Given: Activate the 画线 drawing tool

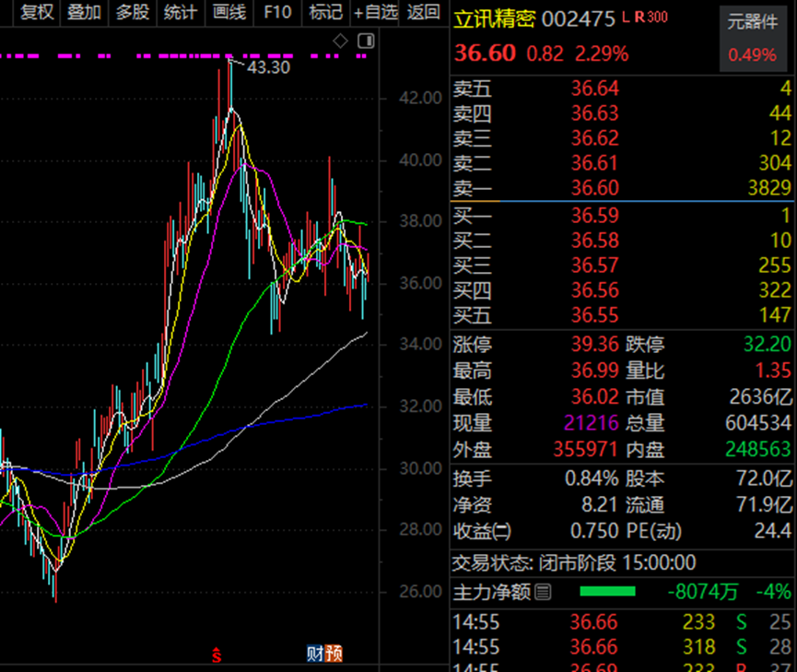Looking at the screenshot, I should pyautogui.click(x=229, y=12).
